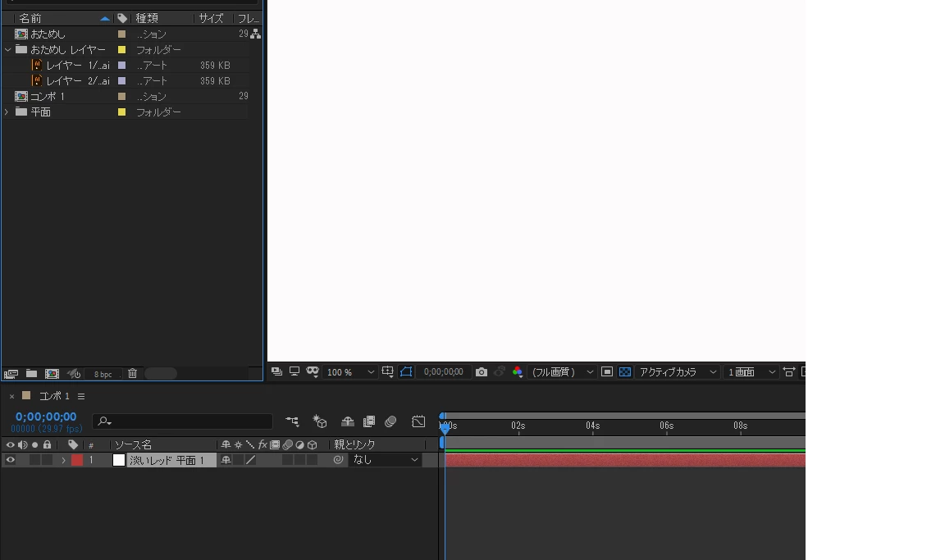Open grid and guide options icon
The width and height of the screenshot is (945, 560).
tap(387, 372)
